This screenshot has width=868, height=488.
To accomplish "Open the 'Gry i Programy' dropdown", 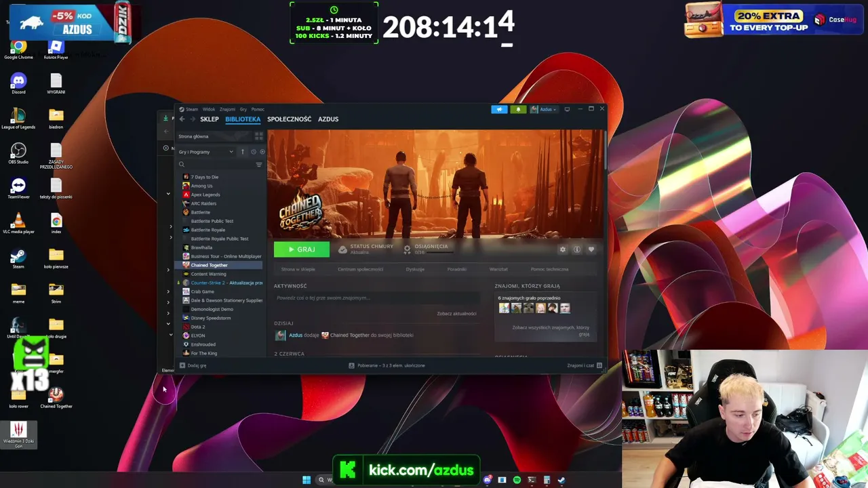I will pyautogui.click(x=206, y=152).
